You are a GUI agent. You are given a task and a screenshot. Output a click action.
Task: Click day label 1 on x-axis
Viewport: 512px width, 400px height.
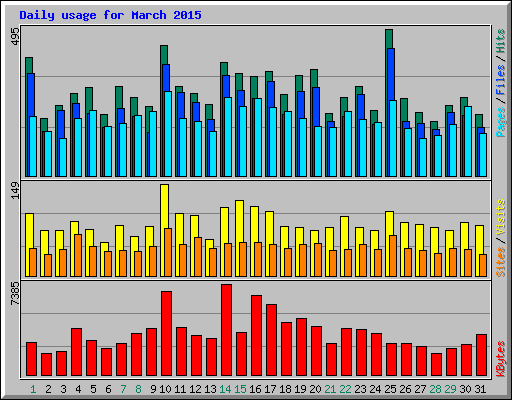coord(33,389)
